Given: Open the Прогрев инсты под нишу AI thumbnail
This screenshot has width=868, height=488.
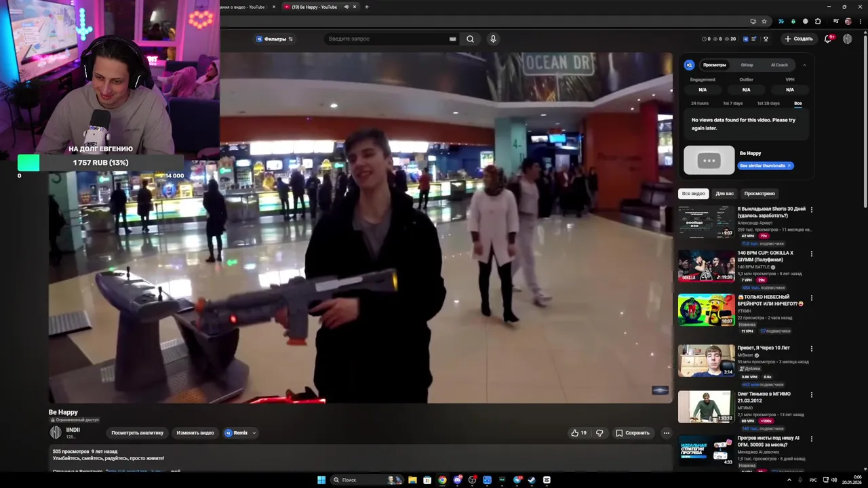Looking at the screenshot, I should pyautogui.click(x=707, y=451).
